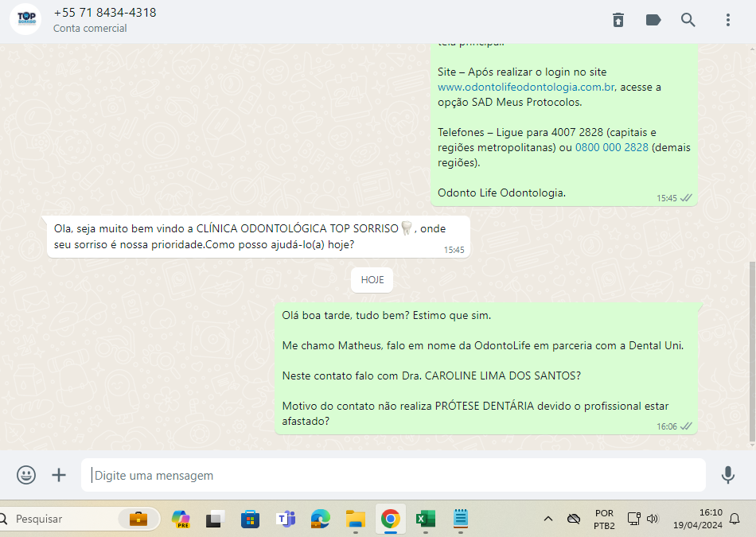Click the 'Odonto Life Odontologia.' signature text
Image resolution: width=756 pixels, height=537 pixels.
click(501, 193)
